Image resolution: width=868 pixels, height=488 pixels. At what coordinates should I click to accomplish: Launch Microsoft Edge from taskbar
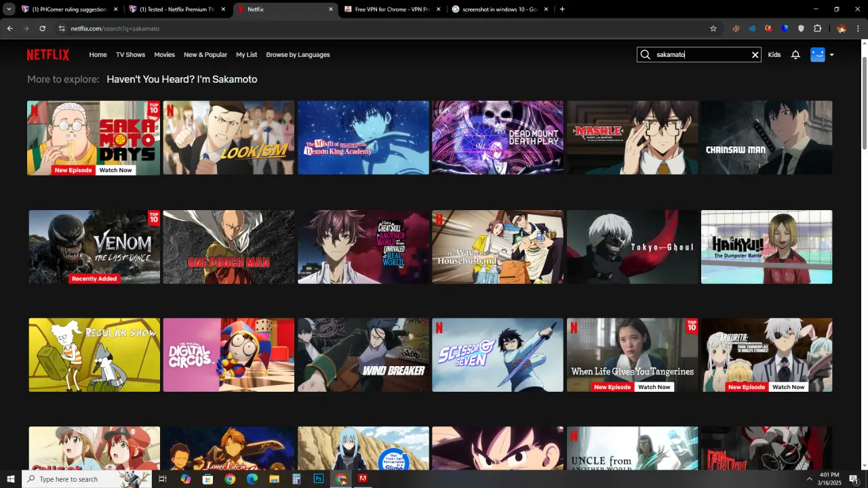click(x=252, y=479)
